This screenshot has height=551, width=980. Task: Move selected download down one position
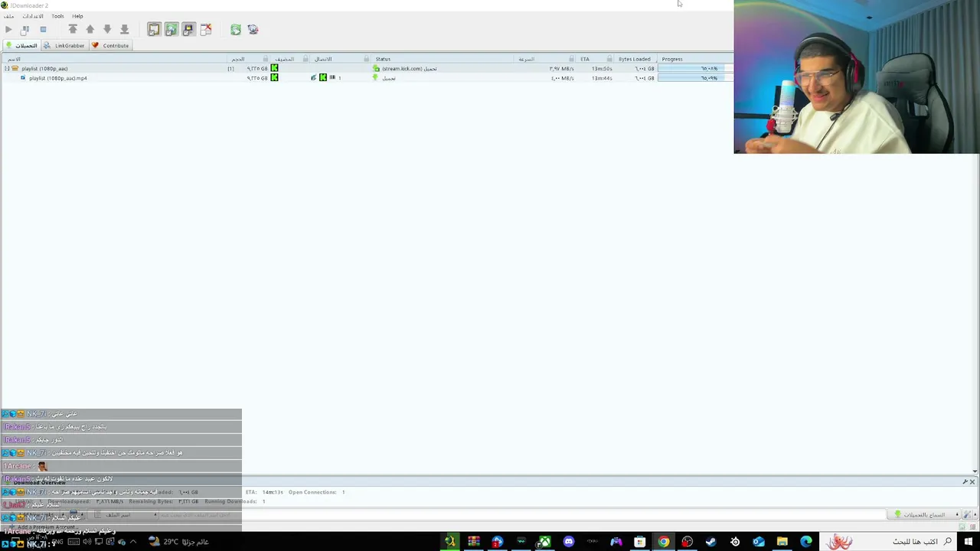coord(107,29)
